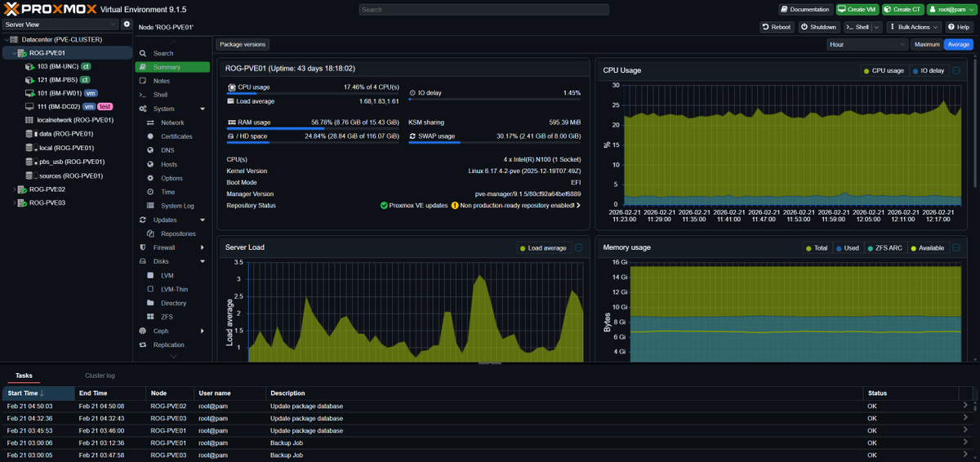The image size is (980, 462).
Task: Click the Create VM button
Action: point(857,10)
